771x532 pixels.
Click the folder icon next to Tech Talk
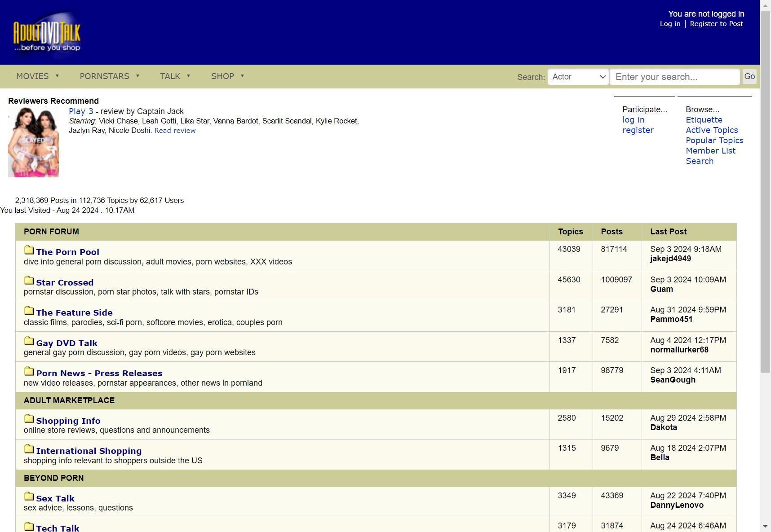(x=29, y=527)
